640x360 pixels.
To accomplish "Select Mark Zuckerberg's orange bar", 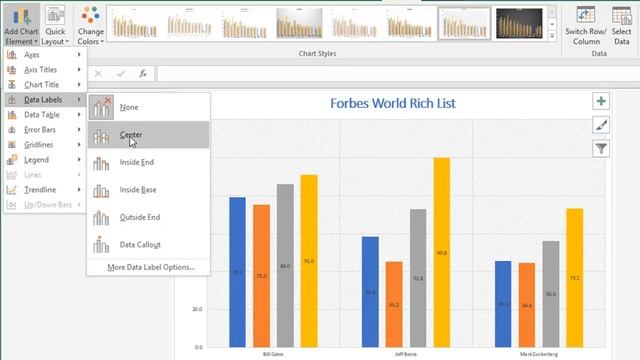I will click(x=527, y=305).
